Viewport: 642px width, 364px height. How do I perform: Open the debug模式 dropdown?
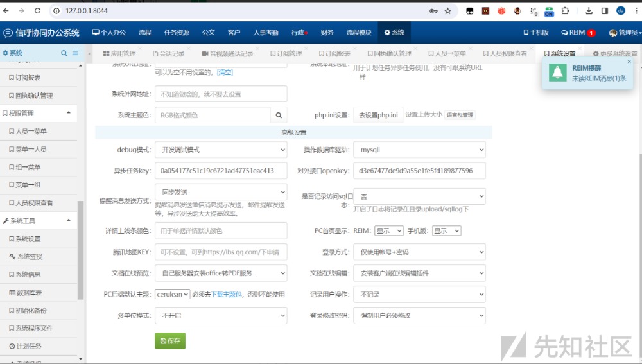221,150
